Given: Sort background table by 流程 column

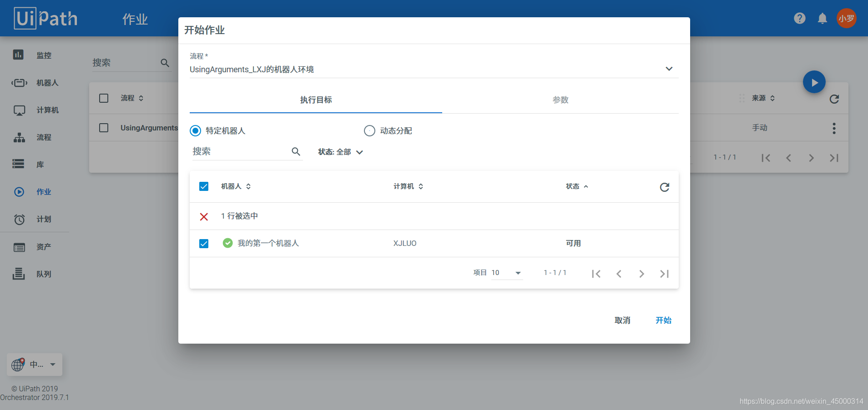Looking at the screenshot, I should tap(132, 98).
